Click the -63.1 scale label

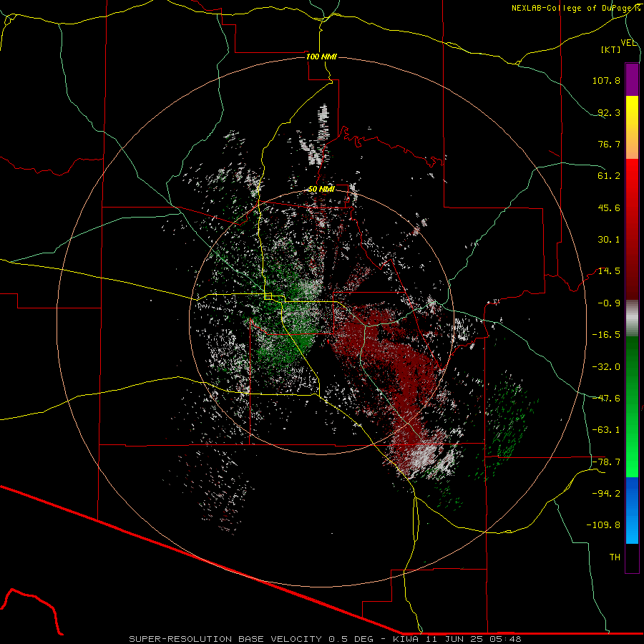(606, 430)
